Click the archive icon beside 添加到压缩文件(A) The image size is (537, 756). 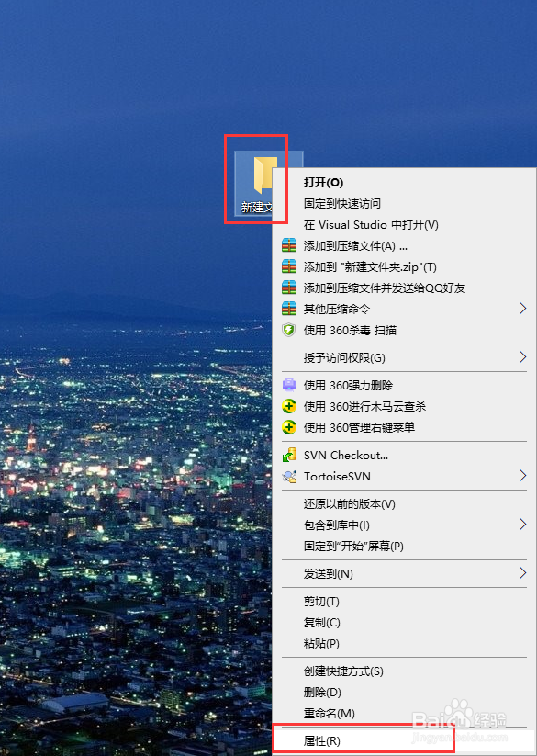289,246
